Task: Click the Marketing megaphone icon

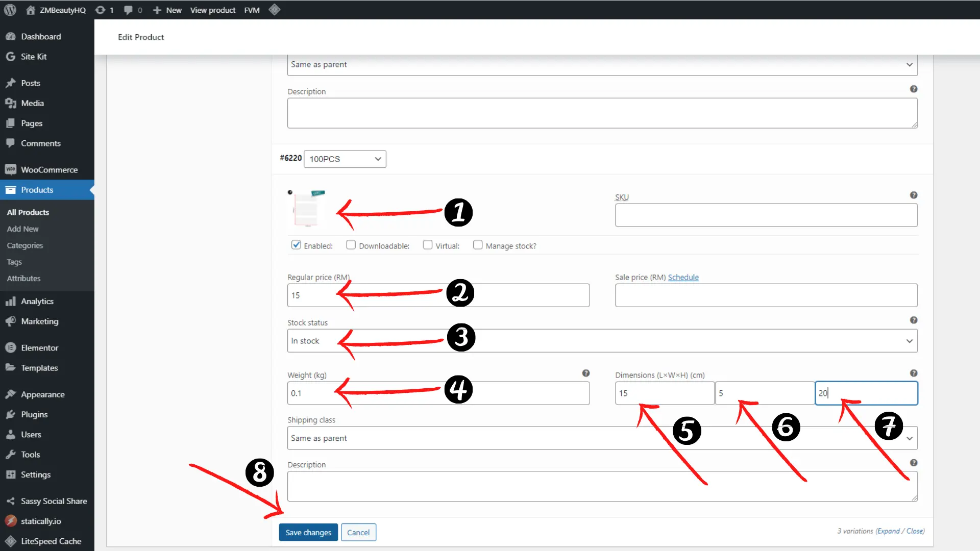Action: click(x=11, y=321)
